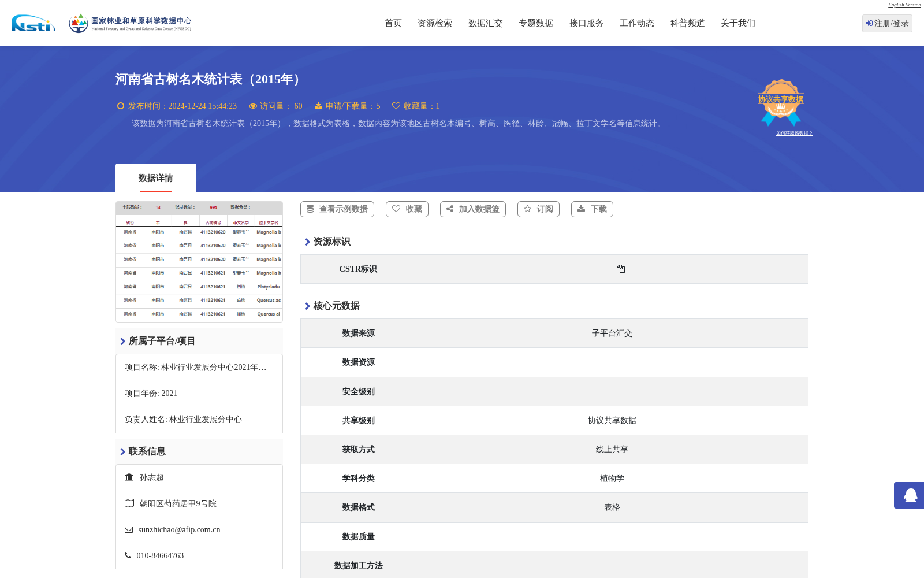
Task: Select the 数据详情 tab
Action: (x=156, y=178)
